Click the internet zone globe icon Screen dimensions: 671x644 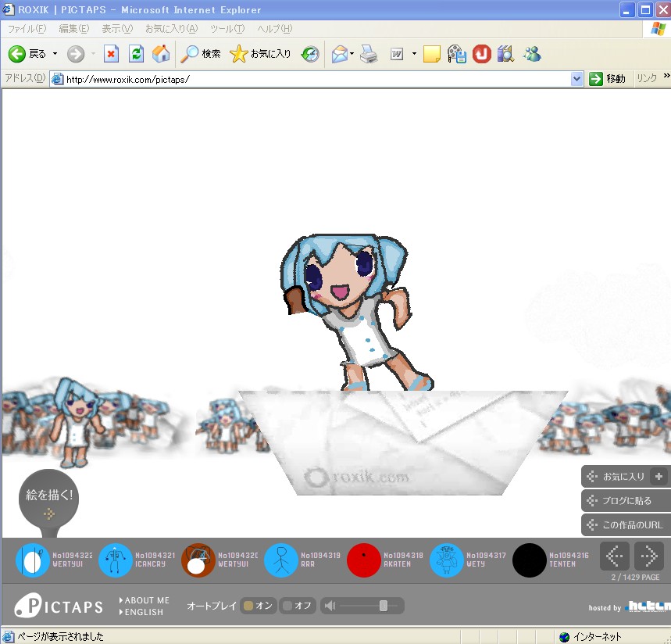coord(565,637)
